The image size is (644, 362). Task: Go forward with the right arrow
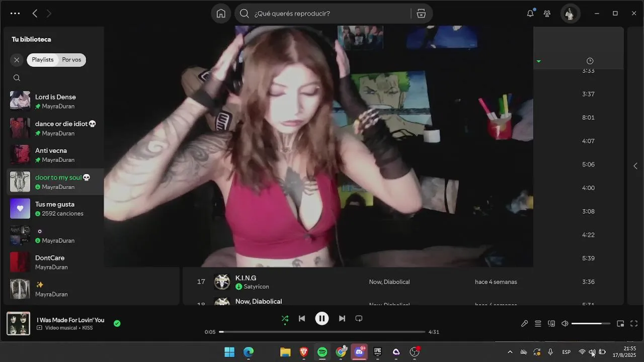click(x=49, y=14)
